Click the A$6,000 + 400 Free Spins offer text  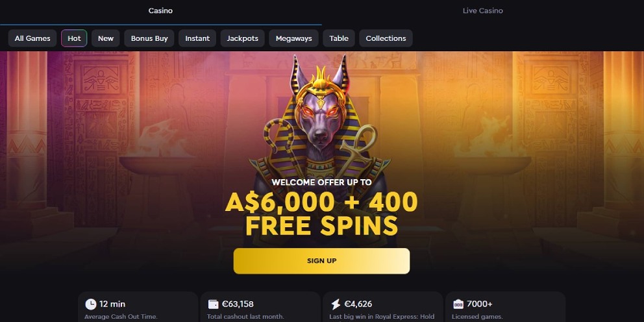pyautogui.click(x=321, y=213)
